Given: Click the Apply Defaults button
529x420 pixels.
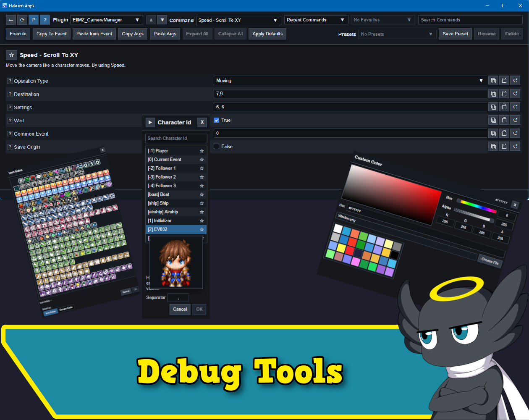Looking at the screenshot, I should pyautogui.click(x=267, y=34).
